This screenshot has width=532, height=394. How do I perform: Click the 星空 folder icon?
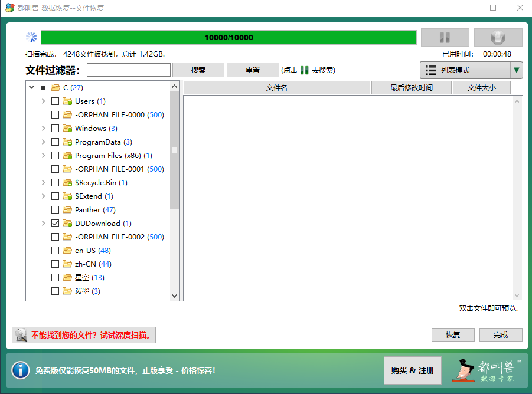pos(67,277)
